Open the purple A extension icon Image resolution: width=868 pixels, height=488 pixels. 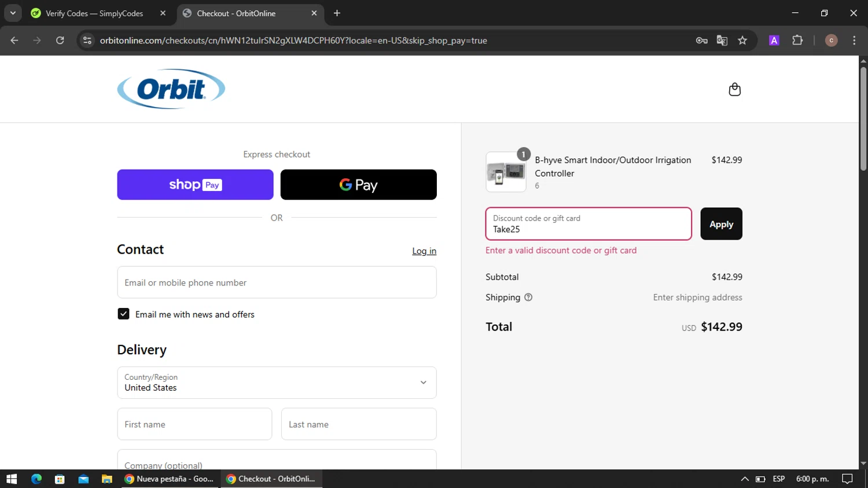pos(774,41)
